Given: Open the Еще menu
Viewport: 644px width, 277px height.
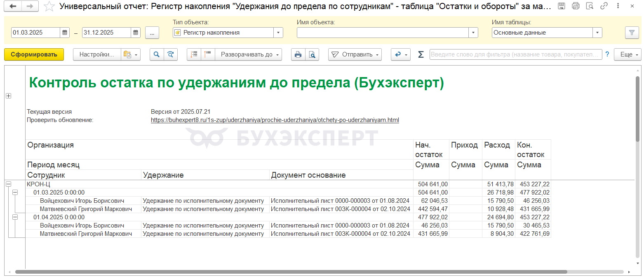Looking at the screenshot, I should coord(628,54).
